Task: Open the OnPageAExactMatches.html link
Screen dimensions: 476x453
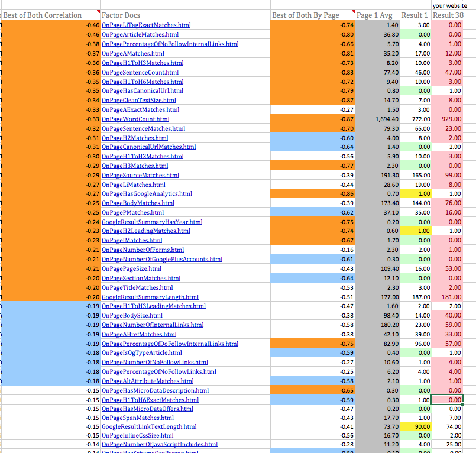Action: coord(140,109)
